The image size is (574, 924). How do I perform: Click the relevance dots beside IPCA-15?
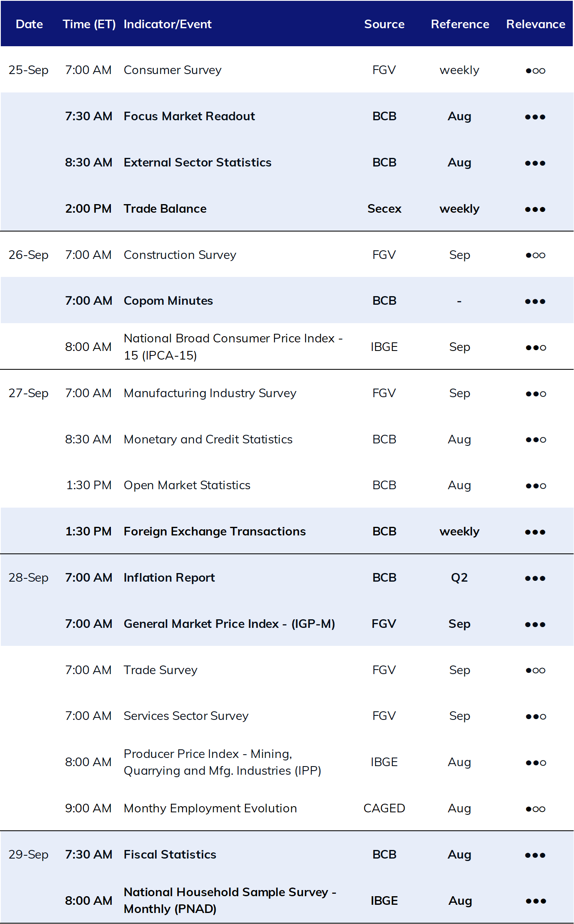(x=536, y=347)
